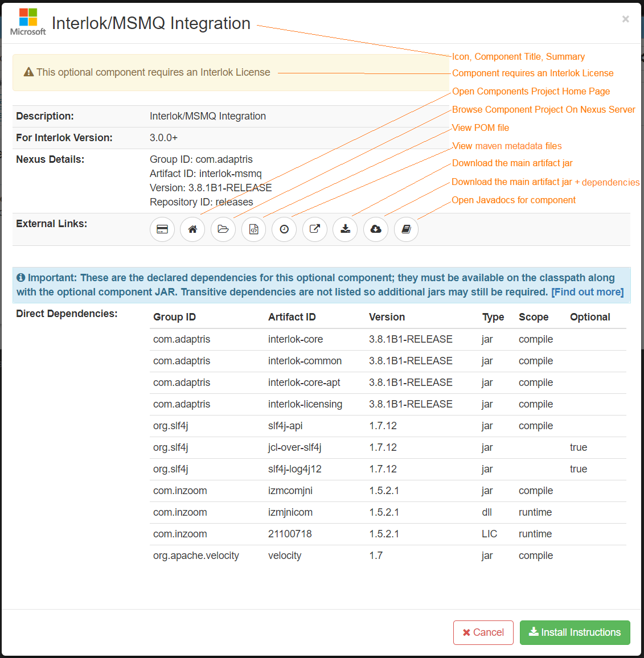Click the Nexus Details: label
This screenshot has height=658, width=644.
coord(50,159)
